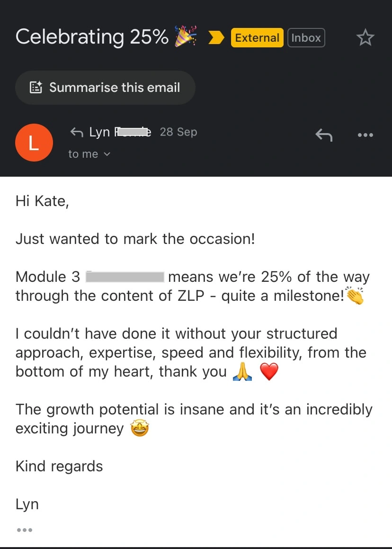Select the External banner tag
392x549 pixels.
257,38
